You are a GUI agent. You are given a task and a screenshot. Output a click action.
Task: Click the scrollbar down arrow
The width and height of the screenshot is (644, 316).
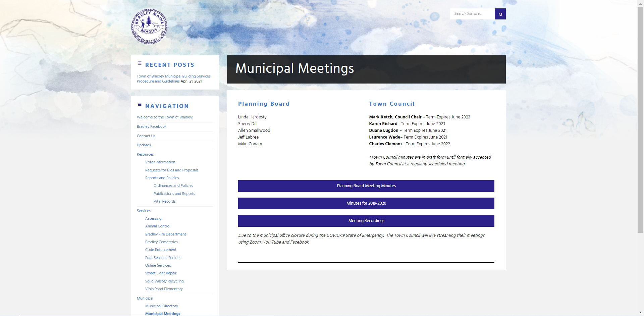click(641, 313)
